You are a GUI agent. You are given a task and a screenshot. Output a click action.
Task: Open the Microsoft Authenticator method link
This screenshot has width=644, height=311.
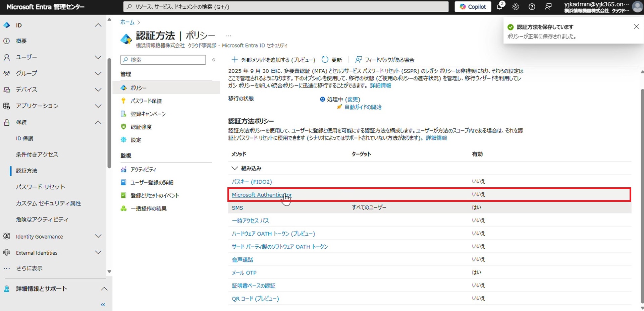click(262, 195)
